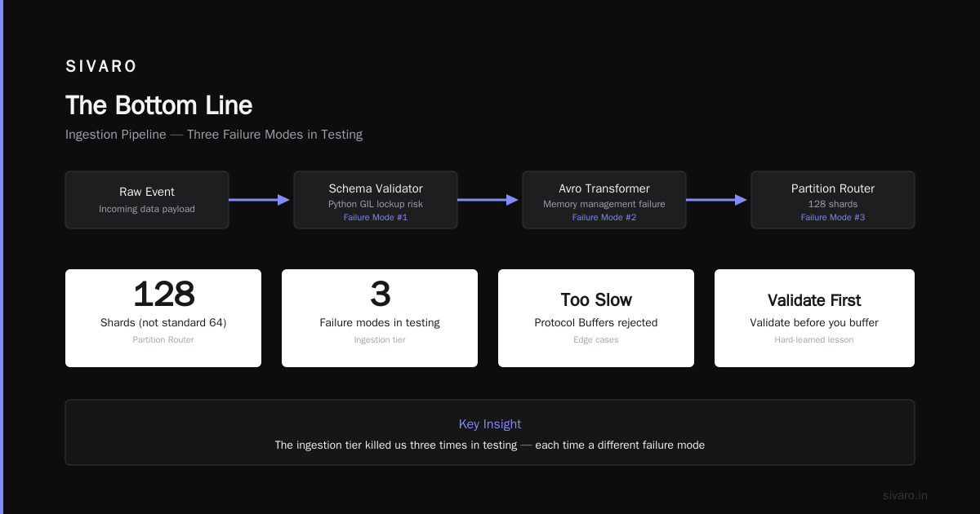The height and width of the screenshot is (514, 980).
Task: Open the 128 Shards stat card
Action: click(x=163, y=318)
